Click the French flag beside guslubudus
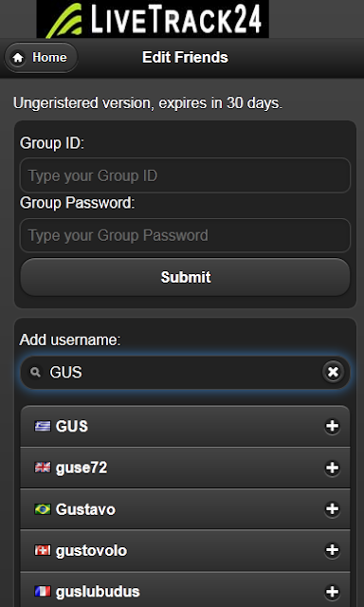The height and width of the screenshot is (607, 364). 43,592
